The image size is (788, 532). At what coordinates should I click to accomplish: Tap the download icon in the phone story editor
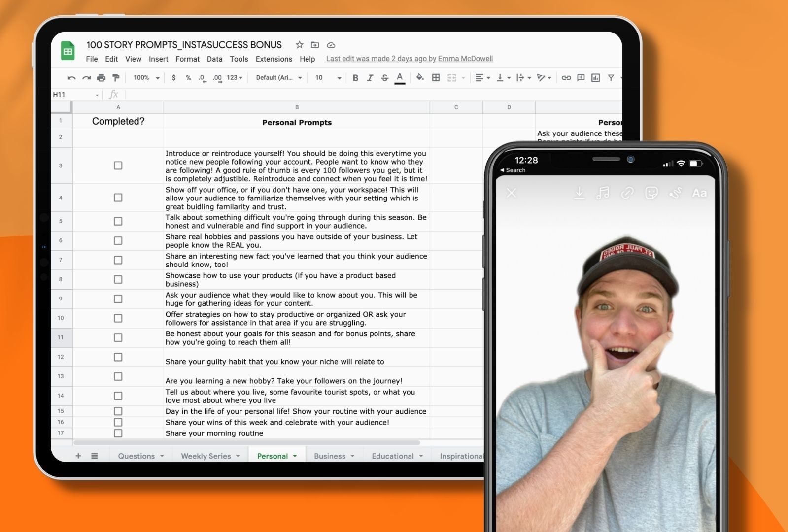580,193
